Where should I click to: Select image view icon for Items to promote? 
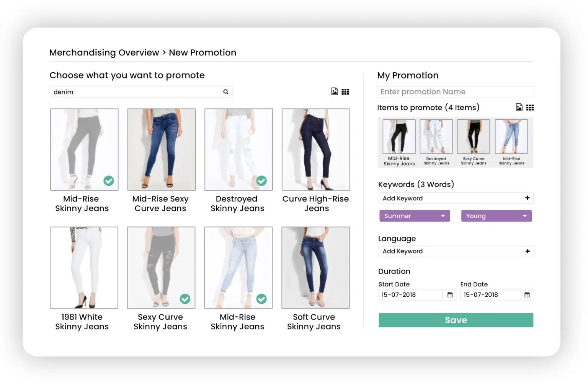tap(519, 107)
